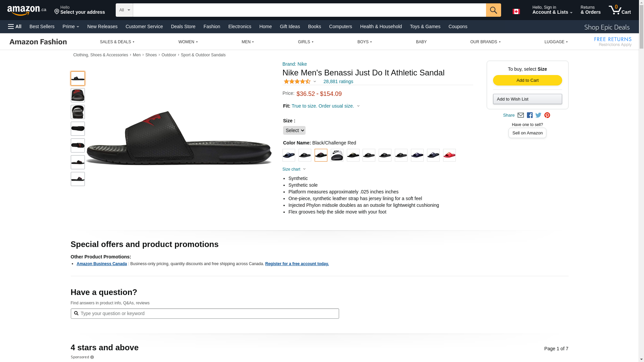644x362 pixels.
Task: Open the shopping cart icon
Action: 620,10
